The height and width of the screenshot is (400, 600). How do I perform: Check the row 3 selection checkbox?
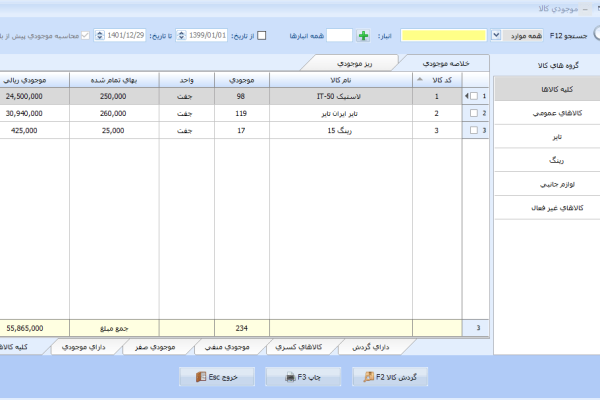pyautogui.click(x=474, y=130)
